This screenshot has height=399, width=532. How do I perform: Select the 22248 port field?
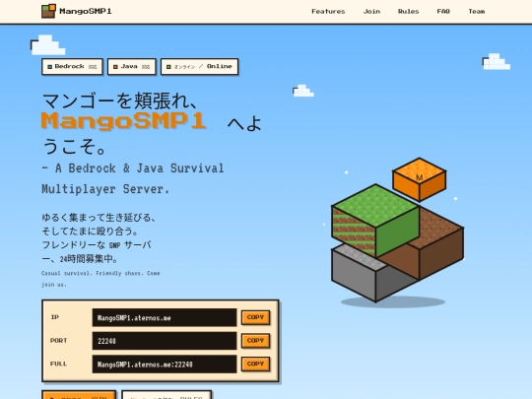coord(165,341)
